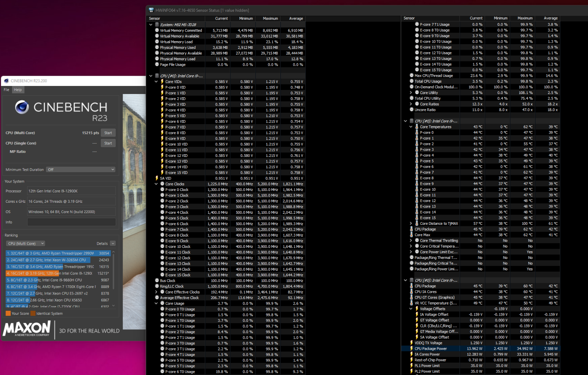Start the CPU Multi Core test
This screenshot has width=588, height=375.
coord(108,133)
